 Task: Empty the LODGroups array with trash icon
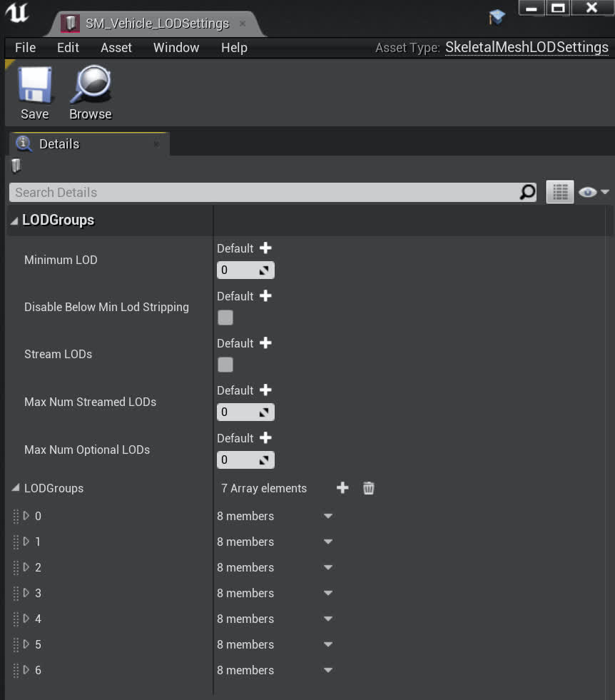368,488
